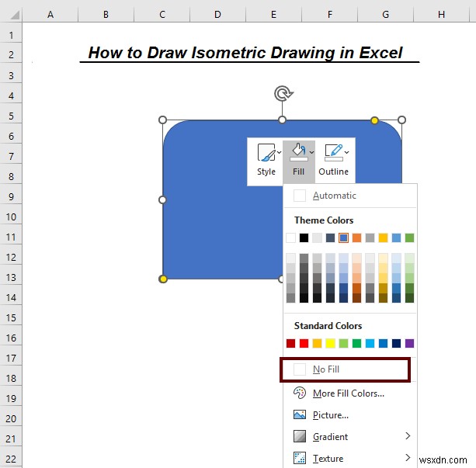
Task: Click the Outline button label
Action: (x=334, y=172)
